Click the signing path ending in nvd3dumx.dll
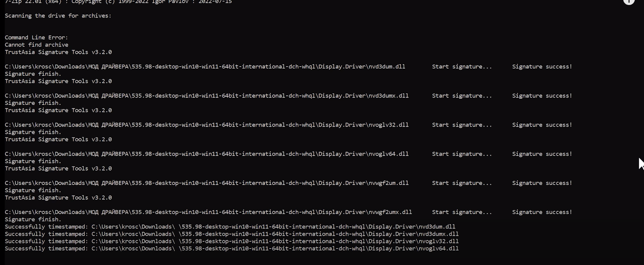Screen dimensions: 644x265 [207, 96]
